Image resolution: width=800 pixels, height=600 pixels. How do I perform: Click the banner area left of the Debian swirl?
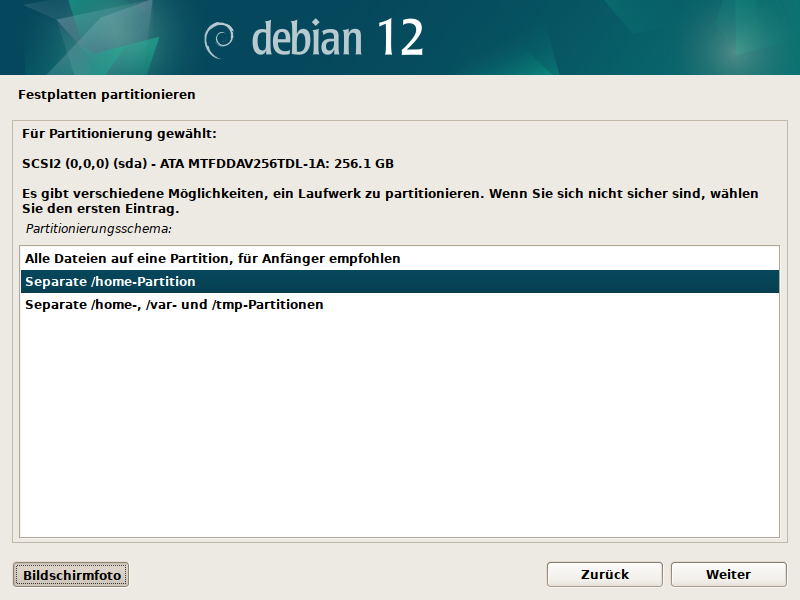pos(100,38)
